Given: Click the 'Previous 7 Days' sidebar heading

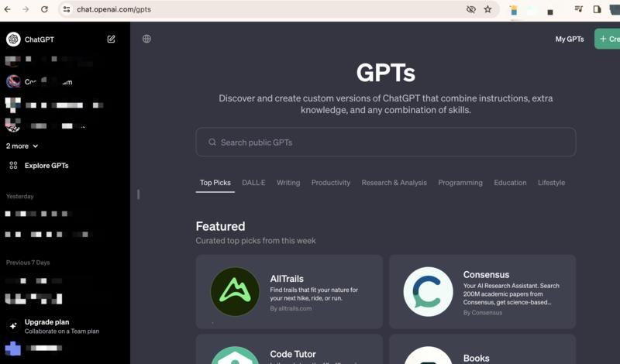Looking at the screenshot, I should click(x=28, y=263).
